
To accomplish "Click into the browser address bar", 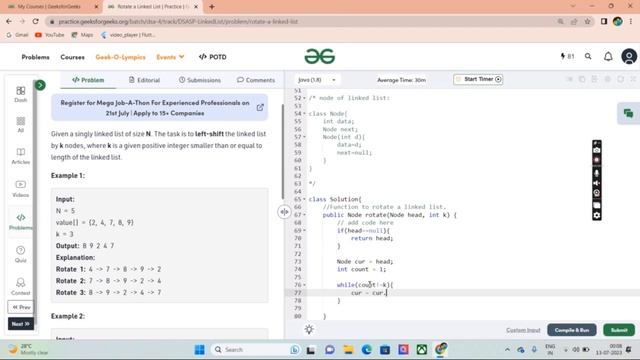I will point(302,21).
